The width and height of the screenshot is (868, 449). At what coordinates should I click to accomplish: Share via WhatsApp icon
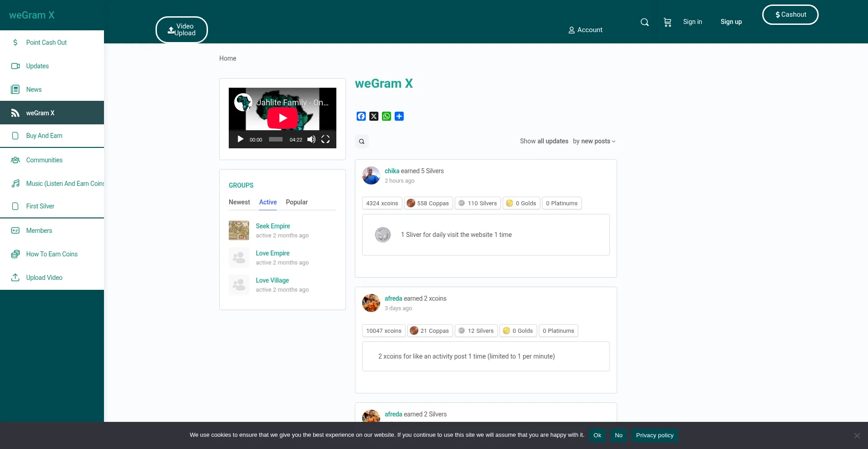387,116
